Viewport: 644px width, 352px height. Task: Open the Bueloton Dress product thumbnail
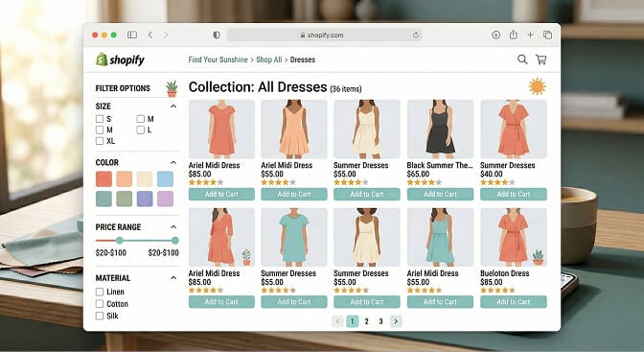[x=514, y=237]
